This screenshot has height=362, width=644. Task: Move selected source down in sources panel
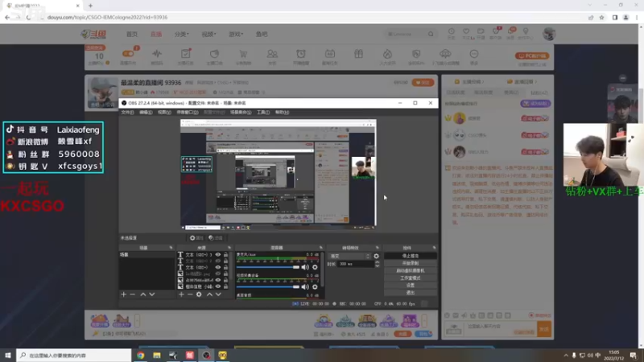pos(218,294)
